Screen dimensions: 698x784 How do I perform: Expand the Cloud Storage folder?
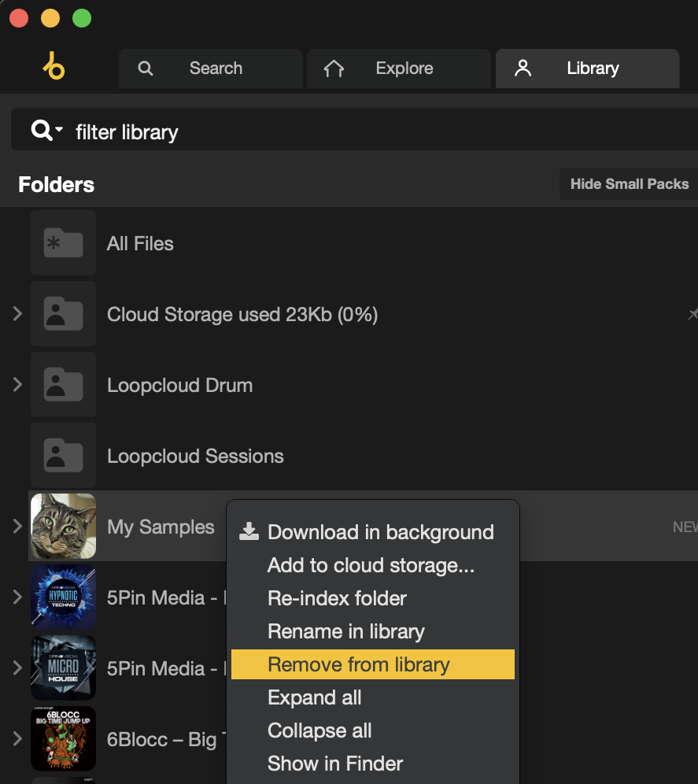click(17, 313)
